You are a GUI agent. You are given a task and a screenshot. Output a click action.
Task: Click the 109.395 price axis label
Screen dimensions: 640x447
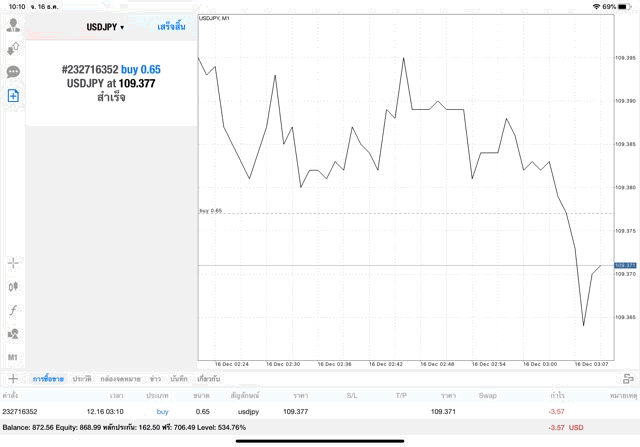[625, 58]
